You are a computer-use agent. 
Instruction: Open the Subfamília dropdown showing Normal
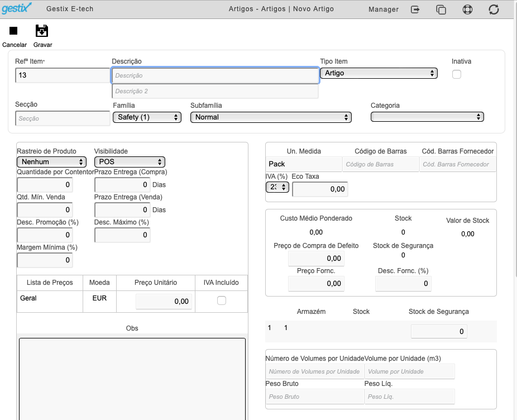[x=271, y=117]
